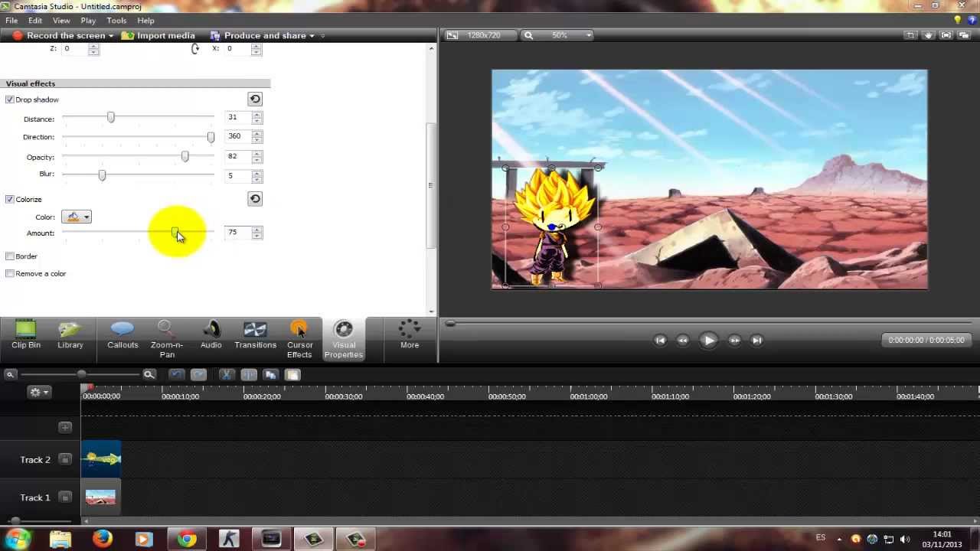The image size is (980, 551).
Task: Open the Colorize color dropdown
Action: point(77,217)
